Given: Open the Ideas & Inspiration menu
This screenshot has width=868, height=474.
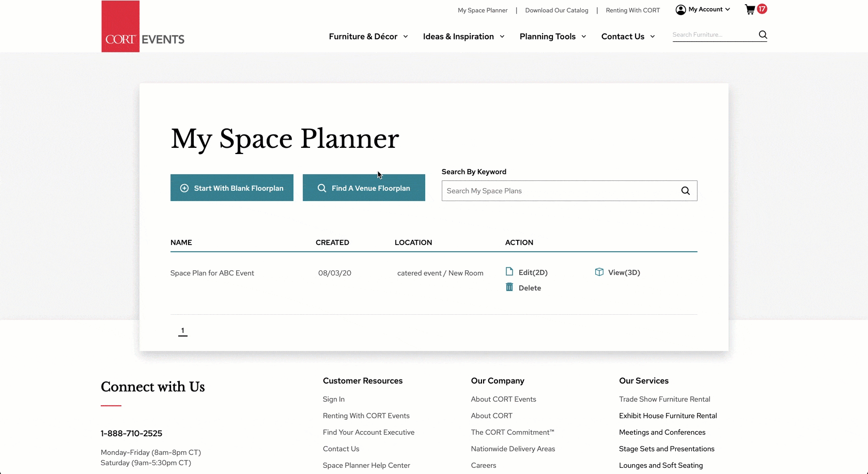Looking at the screenshot, I should pos(458,37).
